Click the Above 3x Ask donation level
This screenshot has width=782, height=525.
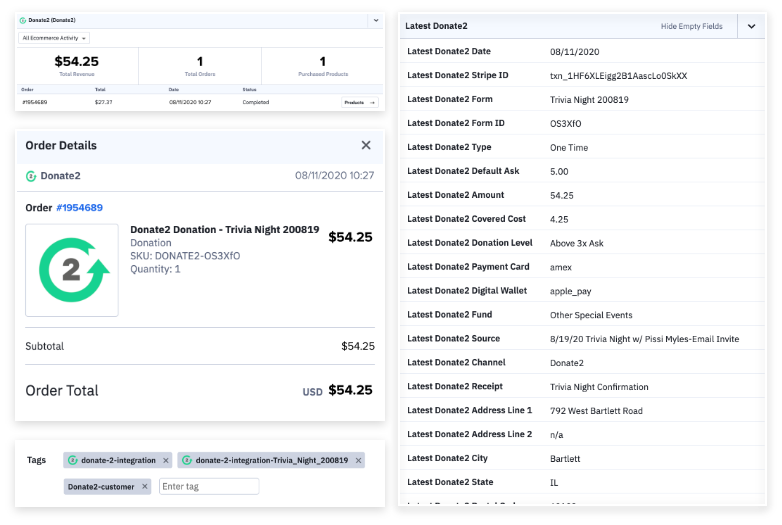(x=577, y=243)
